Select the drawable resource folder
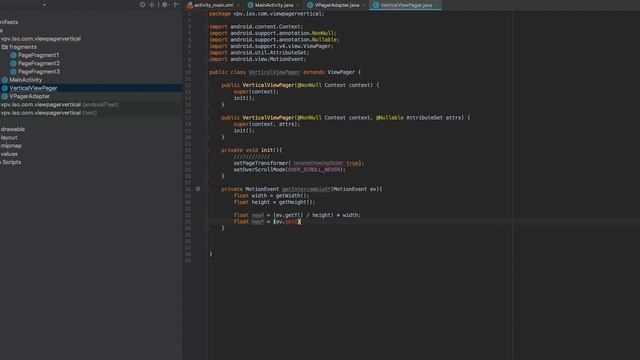Image resolution: width=640 pixels, height=360 pixels. (13, 129)
